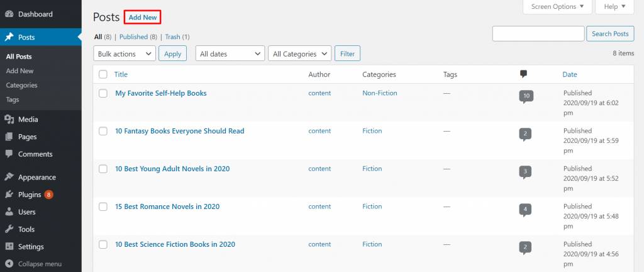
Task: Open the Screen Options tab
Action: coord(557,7)
